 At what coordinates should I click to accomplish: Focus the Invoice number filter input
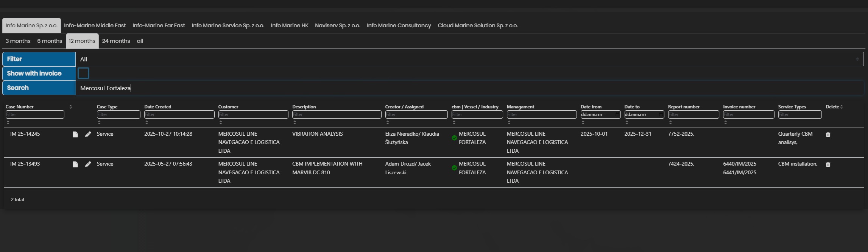pyautogui.click(x=748, y=114)
